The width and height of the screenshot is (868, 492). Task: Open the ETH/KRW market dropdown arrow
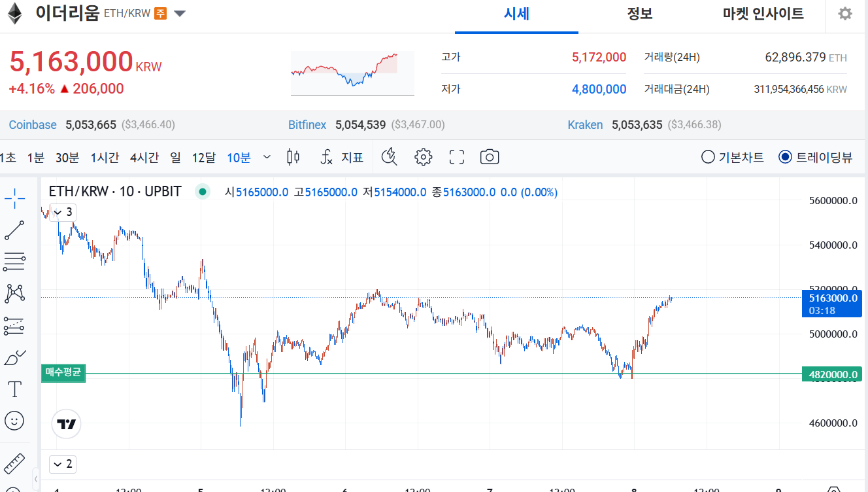tap(180, 14)
